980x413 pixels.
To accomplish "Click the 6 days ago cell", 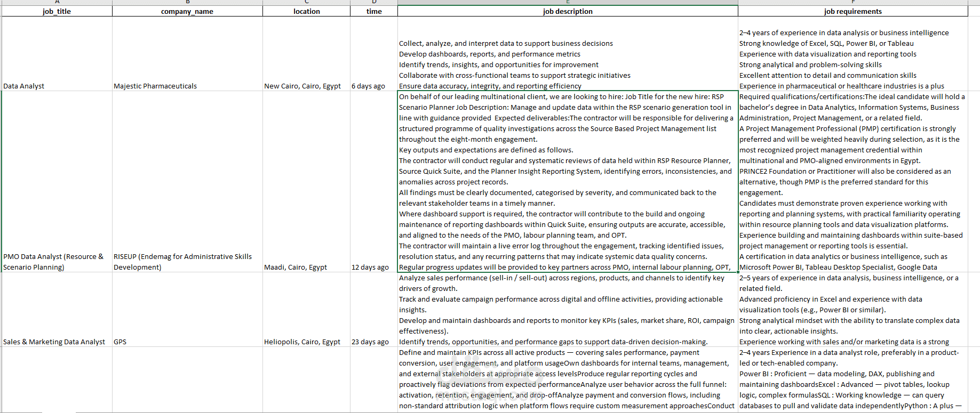I will [374, 54].
